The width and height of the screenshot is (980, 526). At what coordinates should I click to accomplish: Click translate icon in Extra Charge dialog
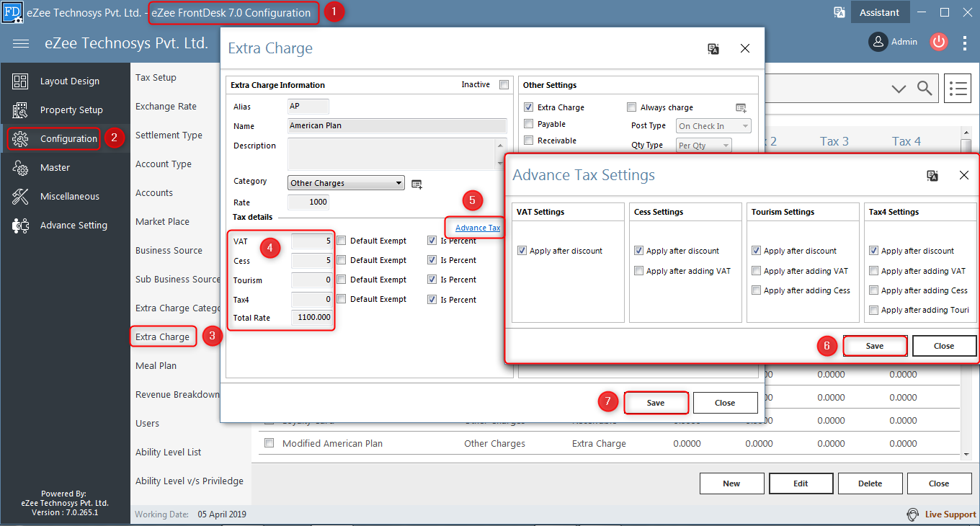(713, 48)
